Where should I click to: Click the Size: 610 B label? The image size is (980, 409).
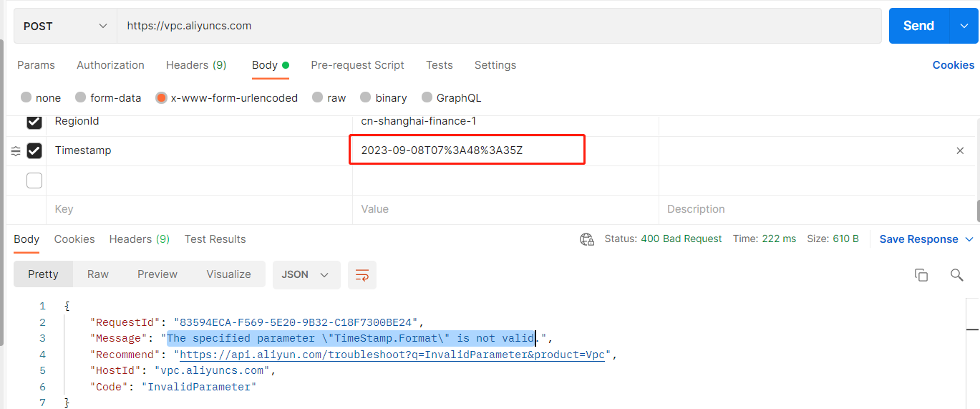(833, 239)
